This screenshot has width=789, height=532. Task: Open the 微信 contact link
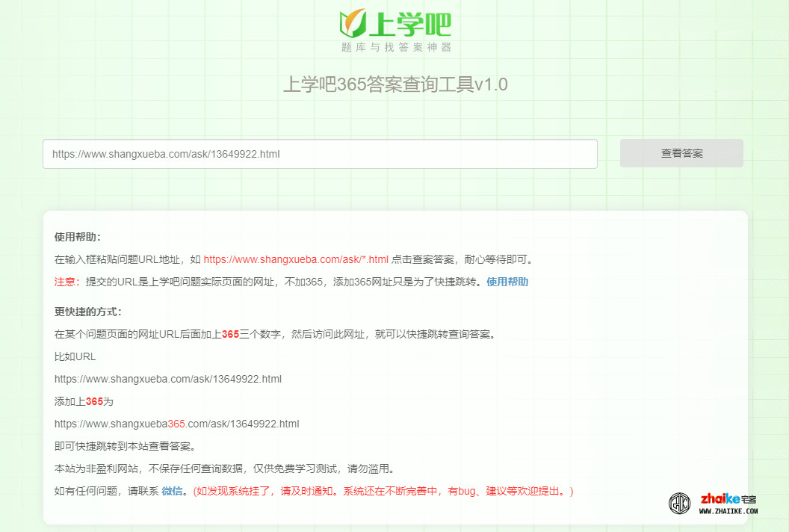(172, 491)
